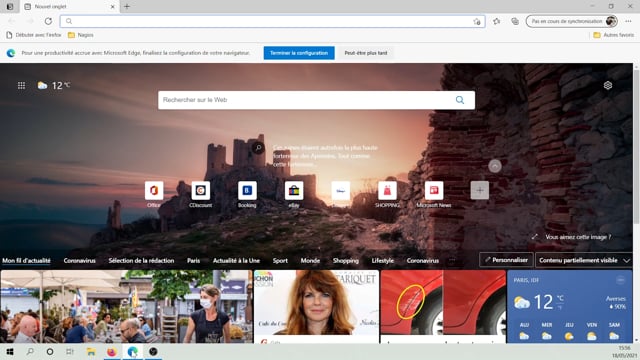
Task: Open the Edge settings and more menu
Action: pos(628,21)
